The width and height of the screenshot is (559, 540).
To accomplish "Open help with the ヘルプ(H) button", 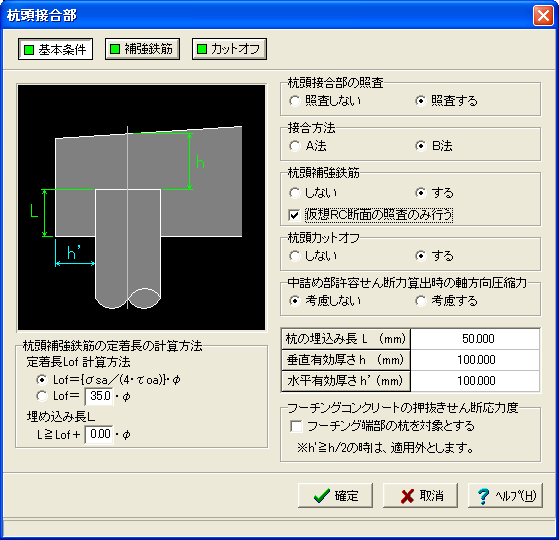I will click(x=505, y=496).
